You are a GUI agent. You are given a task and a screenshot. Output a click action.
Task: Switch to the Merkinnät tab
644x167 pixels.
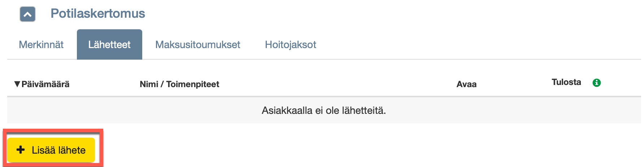tap(41, 45)
